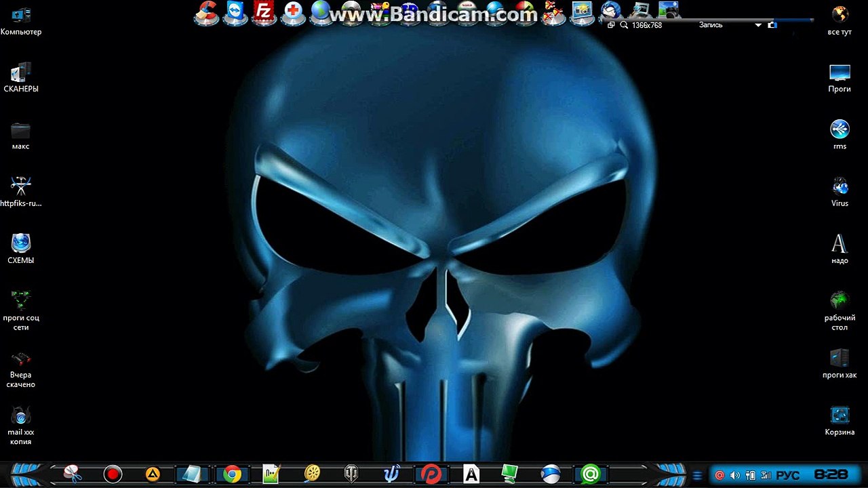Image resolution: width=868 pixels, height=488 pixels.
Task: Switch the РУС input language indicator
Action: tap(788, 475)
